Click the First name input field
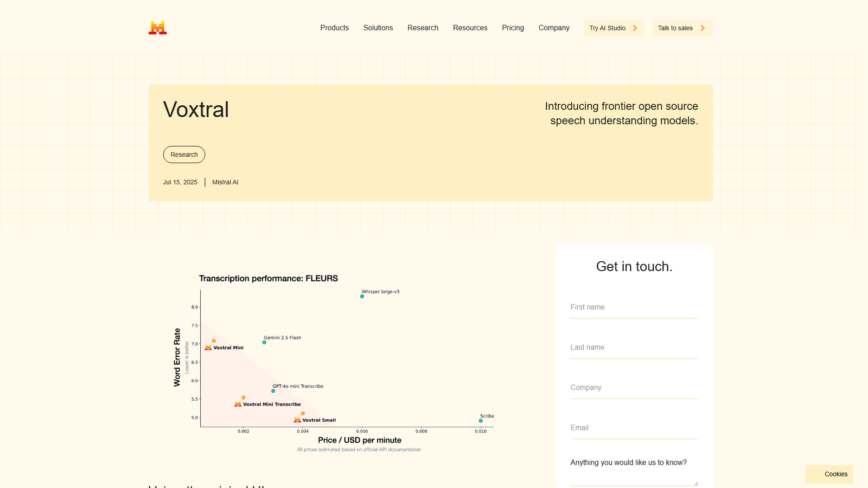This screenshot has width=868, height=488. point(634,307)
